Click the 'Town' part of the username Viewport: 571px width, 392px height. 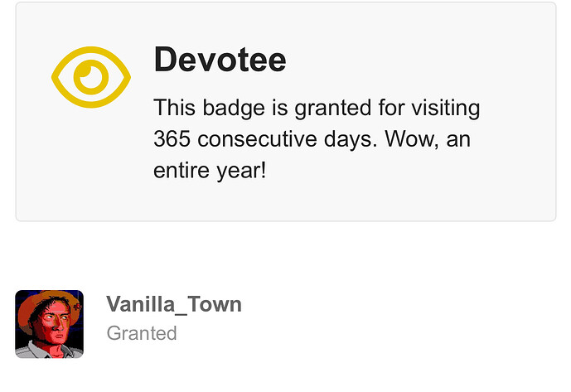pos(214,304)
